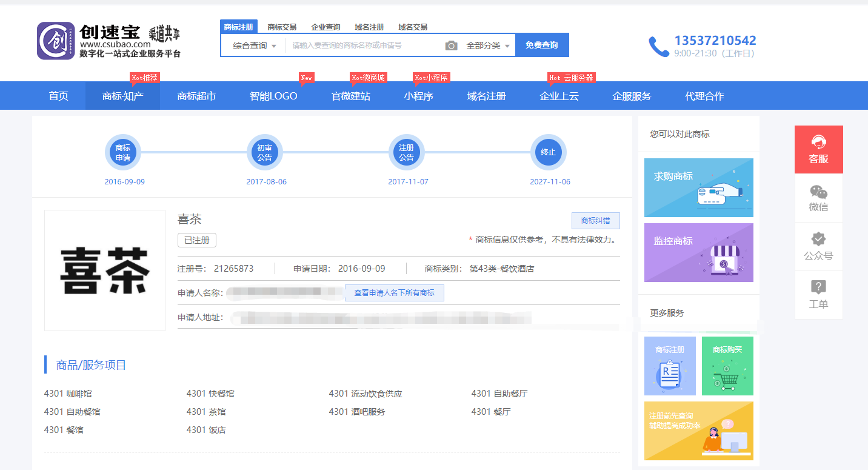Image resolution: width=868 pixels, height=470 pixels.
Task: Open the 监控商标 banner
Action: [x=699, y=252]
